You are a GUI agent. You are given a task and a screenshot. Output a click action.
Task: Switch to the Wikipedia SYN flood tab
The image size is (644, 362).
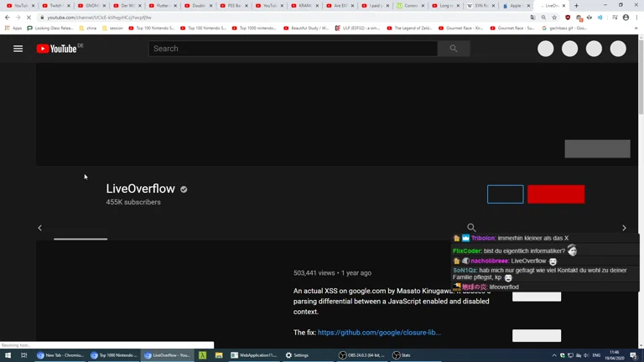click(x=481, y=6)
